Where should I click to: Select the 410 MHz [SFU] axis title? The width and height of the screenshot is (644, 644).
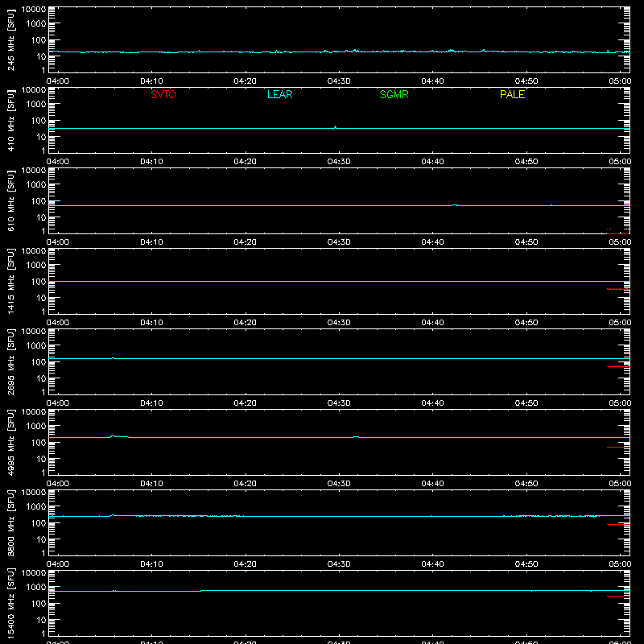click(10, 120)
